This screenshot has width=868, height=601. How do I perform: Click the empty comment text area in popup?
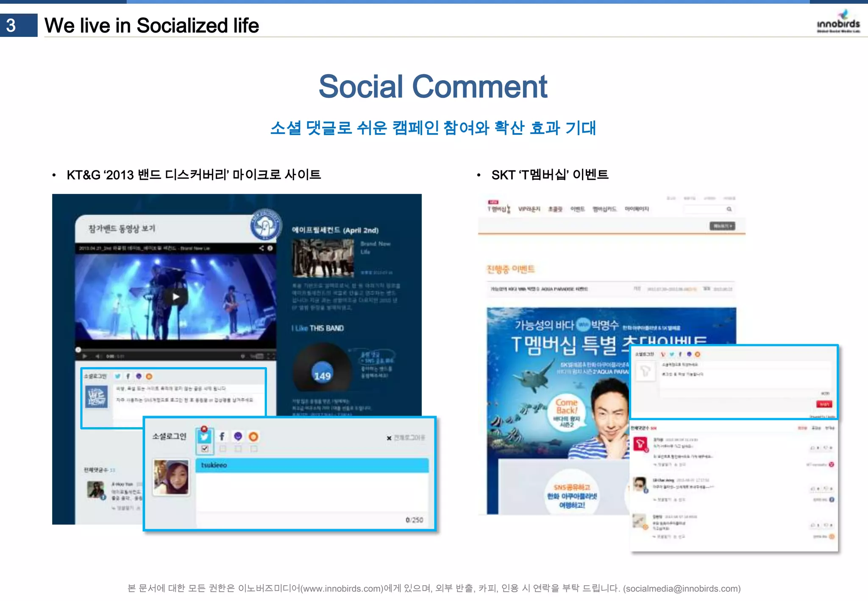point(312,492)
